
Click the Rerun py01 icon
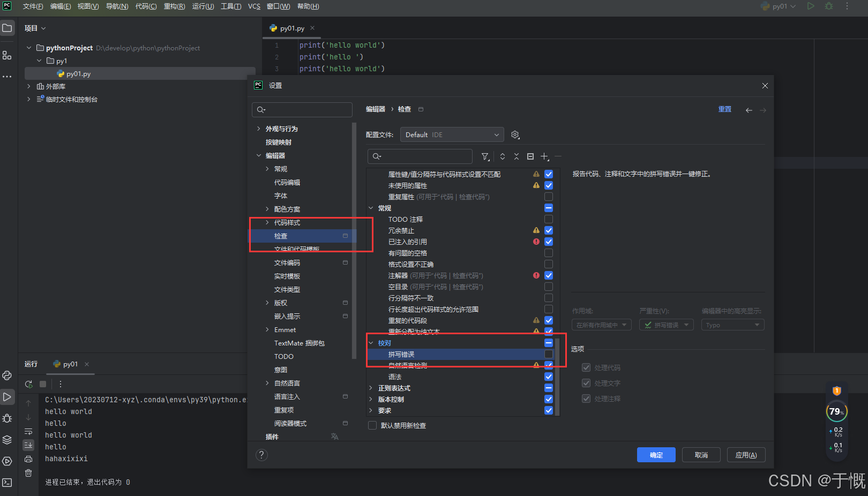coord(29,384)
